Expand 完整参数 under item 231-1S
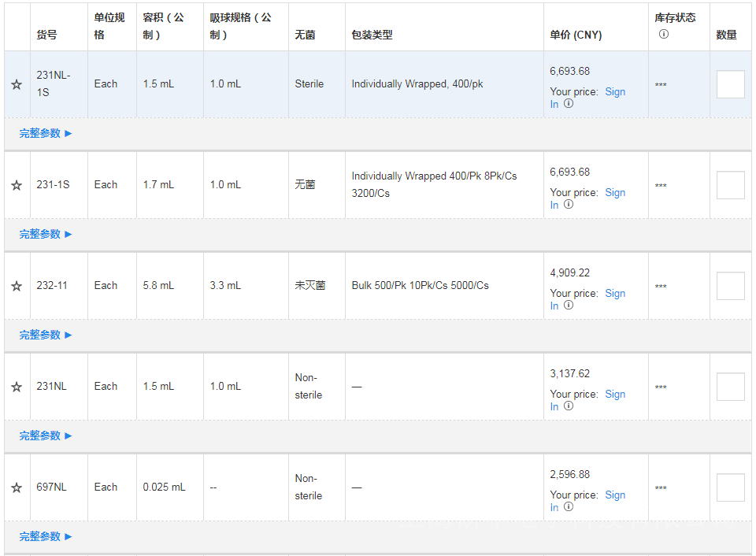756x556 pixels. click(x=46, y=235)
